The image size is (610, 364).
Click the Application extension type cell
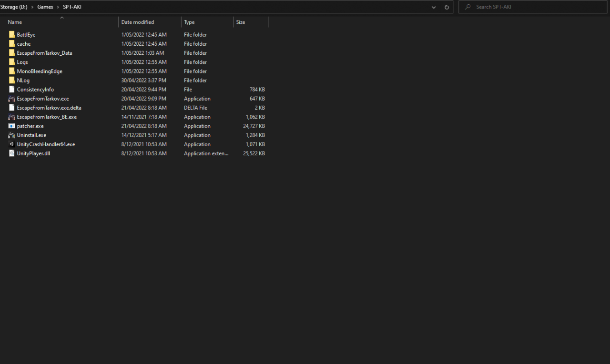(206, 153)
